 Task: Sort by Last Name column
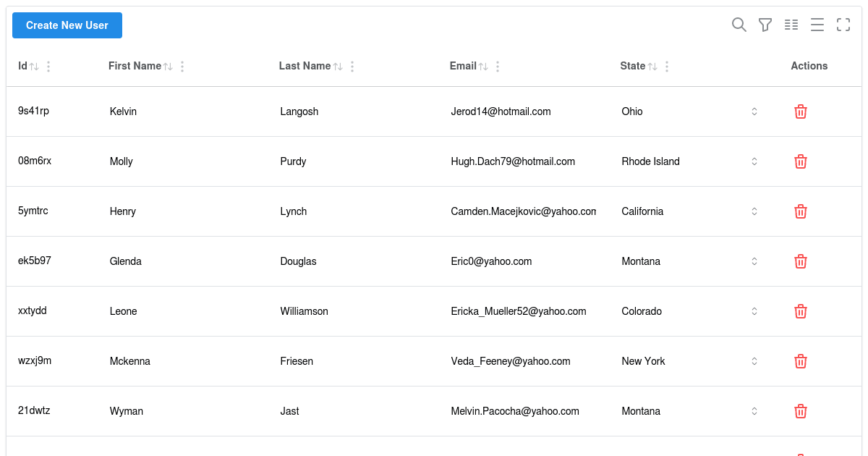337,67
